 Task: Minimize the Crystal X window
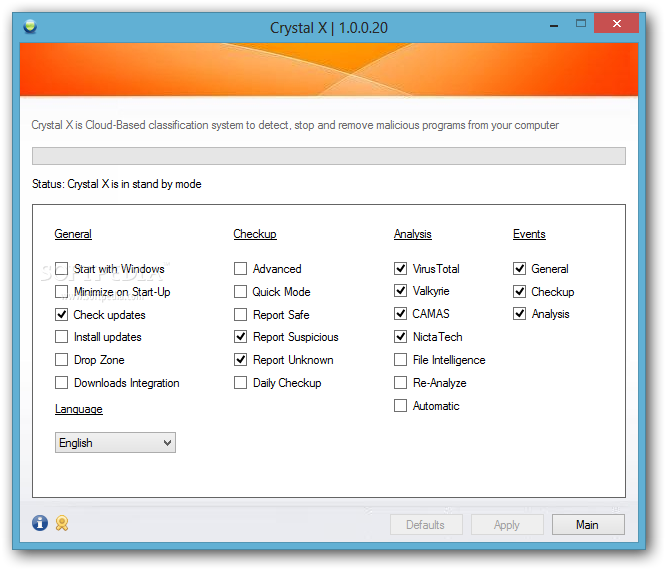click(554, 24)
